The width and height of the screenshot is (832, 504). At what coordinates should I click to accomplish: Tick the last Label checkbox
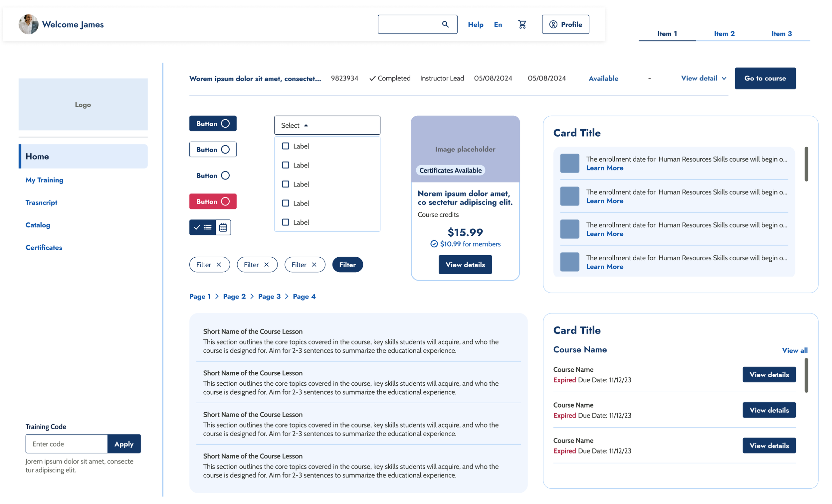click(x=285, y=222)
